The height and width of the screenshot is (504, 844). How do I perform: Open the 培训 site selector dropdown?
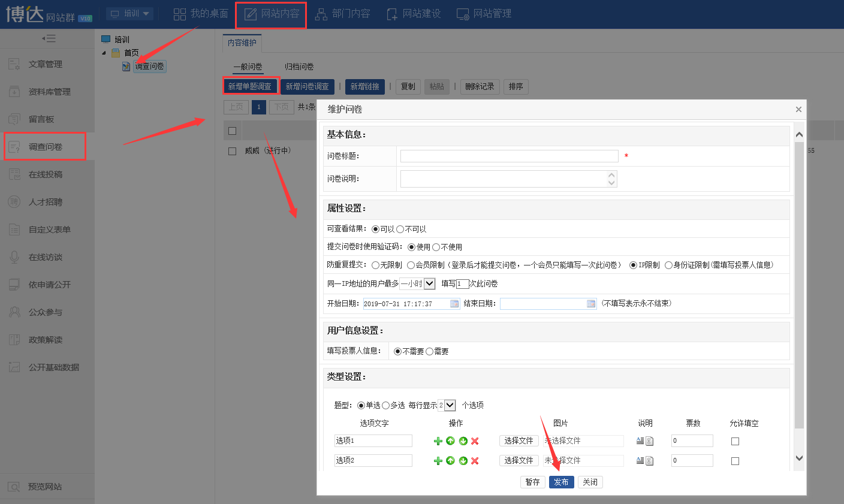130,13
